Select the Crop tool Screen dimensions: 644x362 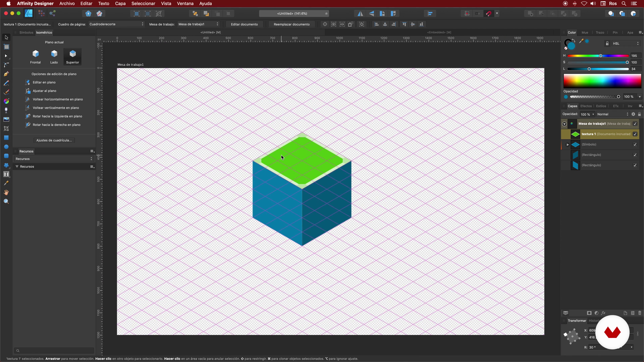tap(6, 128)
